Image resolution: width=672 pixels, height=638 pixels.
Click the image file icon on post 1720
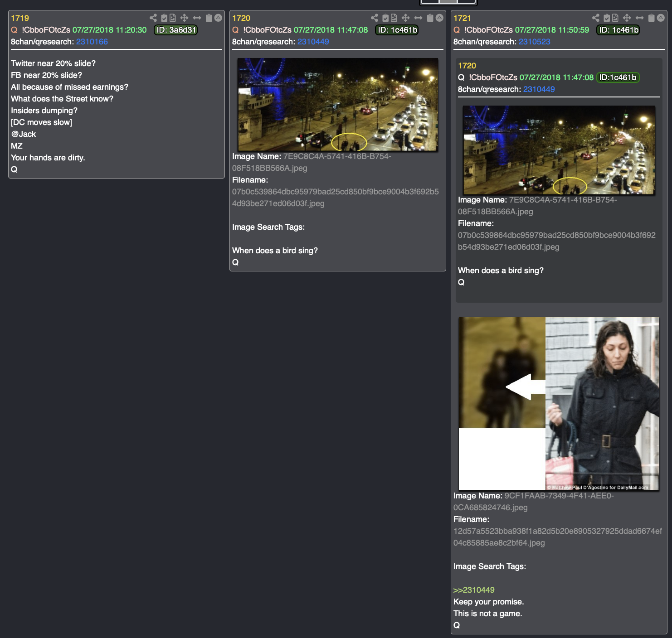click(394, 18)
